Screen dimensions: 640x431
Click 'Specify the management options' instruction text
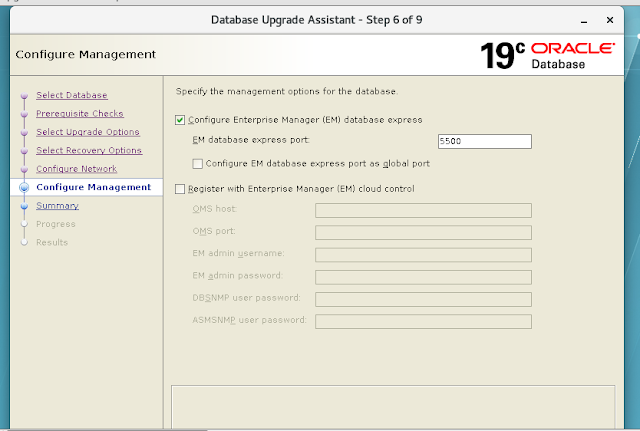[287, 91]
